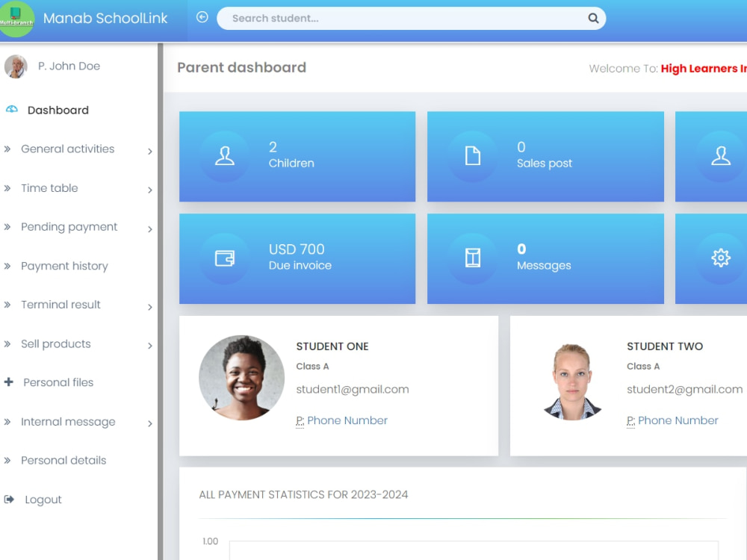Expand Time table submenu arrow

click(x=150, y=190)
